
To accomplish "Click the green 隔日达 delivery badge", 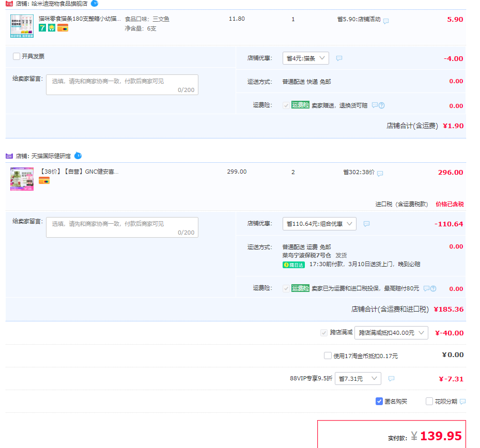I will (293, 265).
